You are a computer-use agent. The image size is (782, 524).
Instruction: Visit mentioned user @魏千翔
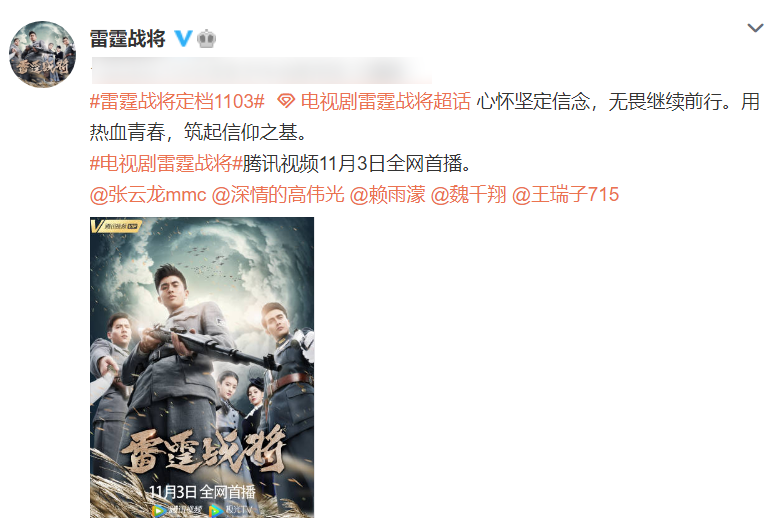tap(468, 194)
